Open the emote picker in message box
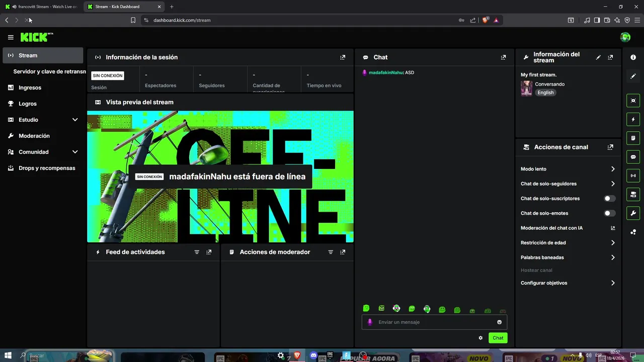 coord(500,322)
